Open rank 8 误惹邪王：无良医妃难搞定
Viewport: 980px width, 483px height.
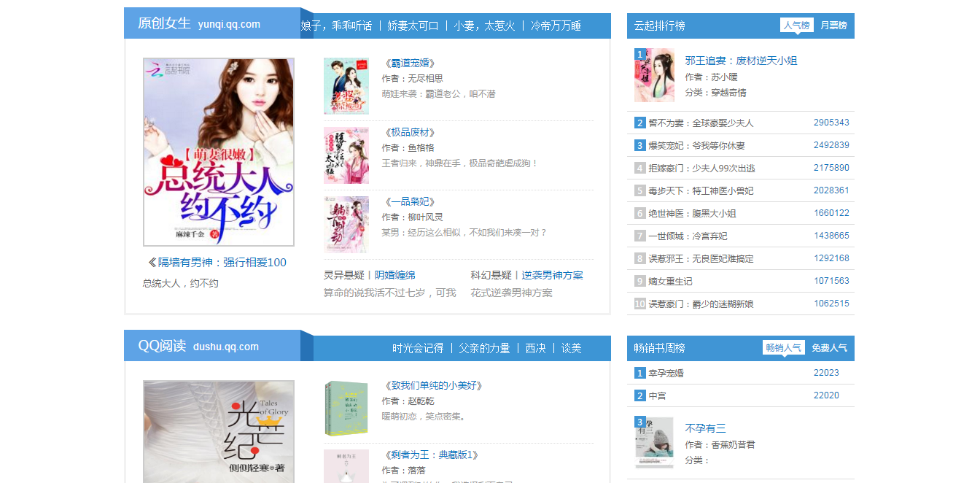(701, 259)
